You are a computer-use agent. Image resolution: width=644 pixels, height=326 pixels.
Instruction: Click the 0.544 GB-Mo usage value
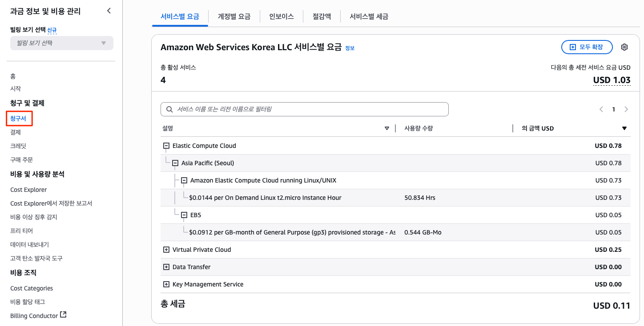(x=423, y=232)
